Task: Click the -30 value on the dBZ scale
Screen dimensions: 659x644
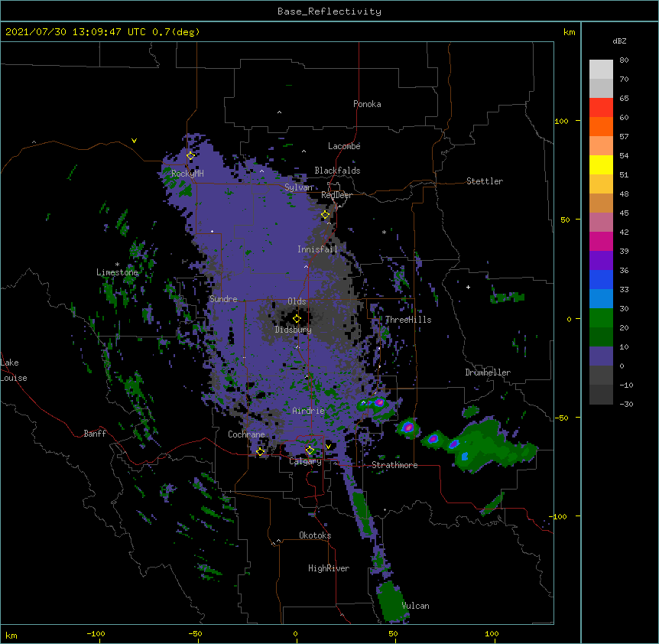Action: [x=626, y=404]
